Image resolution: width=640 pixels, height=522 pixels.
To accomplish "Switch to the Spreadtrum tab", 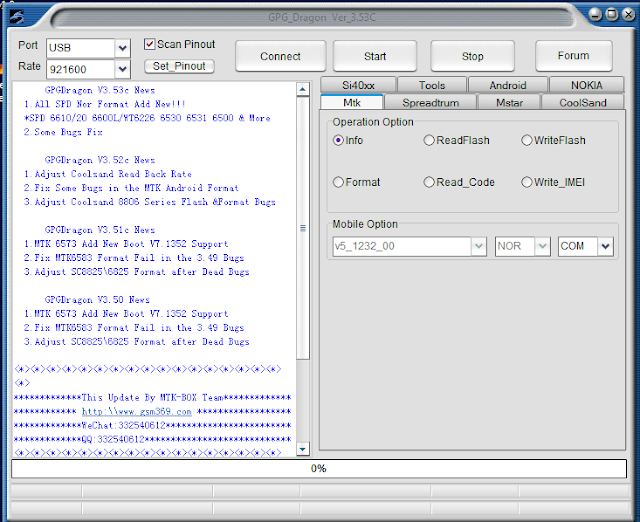I will [431, 102].
